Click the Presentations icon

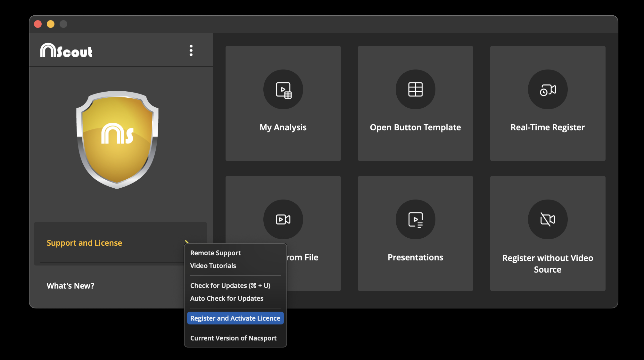click(x=416, y=219)
